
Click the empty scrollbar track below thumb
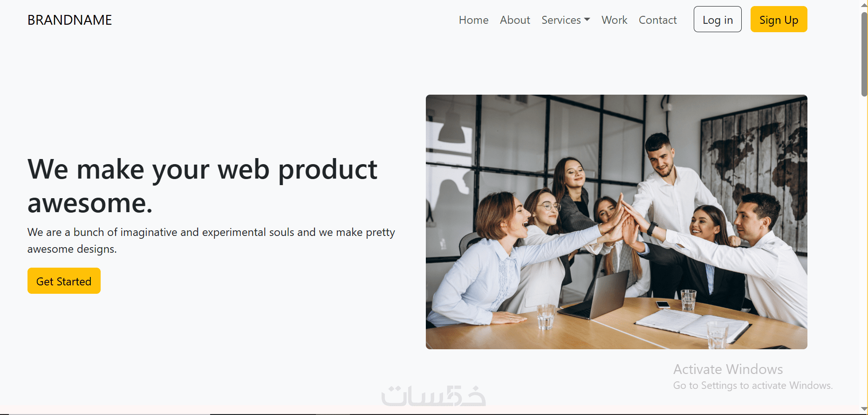(864, 252)
